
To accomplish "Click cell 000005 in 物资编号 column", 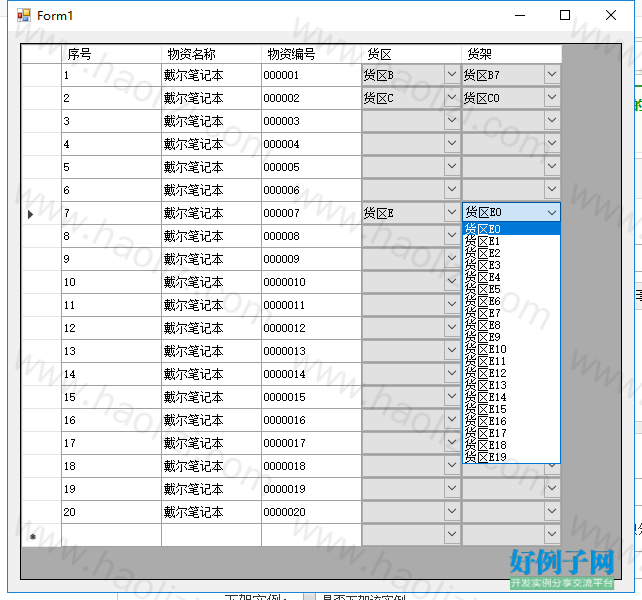I will click(311, 167).
